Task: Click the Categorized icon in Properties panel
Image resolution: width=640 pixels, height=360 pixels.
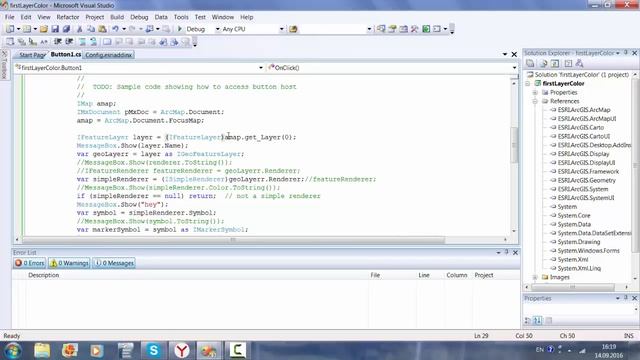Action: [527, 320]
